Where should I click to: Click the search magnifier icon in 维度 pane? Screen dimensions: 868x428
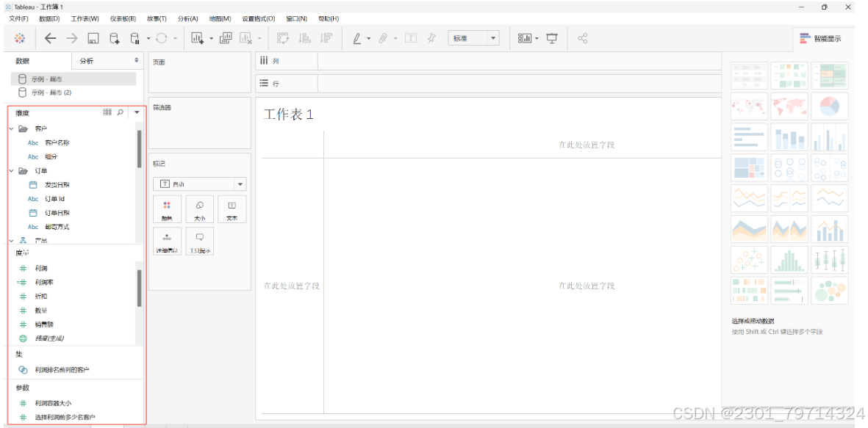coord(121,112)
